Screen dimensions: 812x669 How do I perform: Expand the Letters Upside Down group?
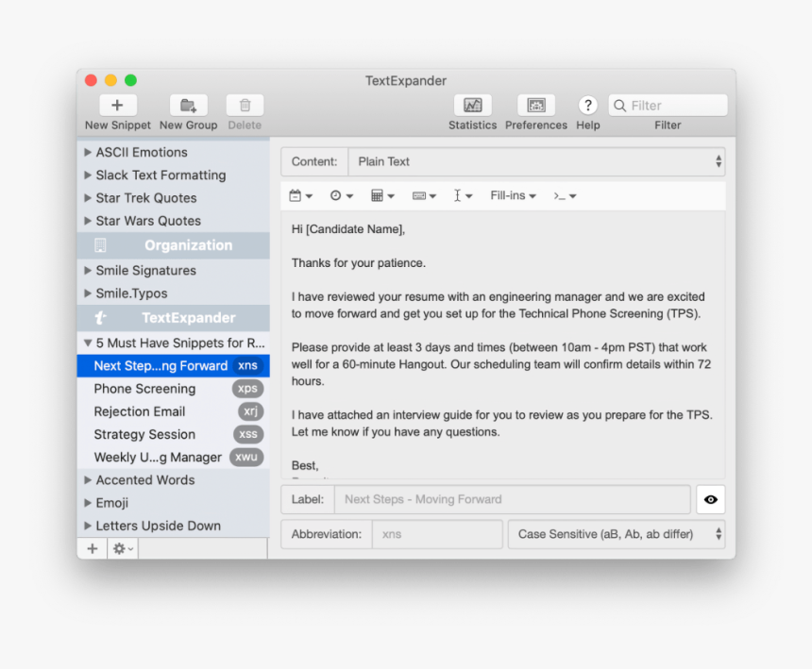(x=88, y=526)
